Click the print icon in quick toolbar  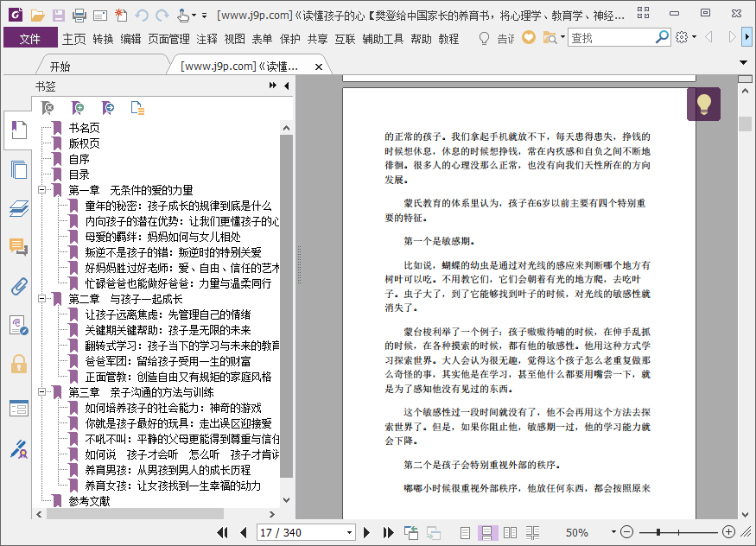tap(79, 15)
